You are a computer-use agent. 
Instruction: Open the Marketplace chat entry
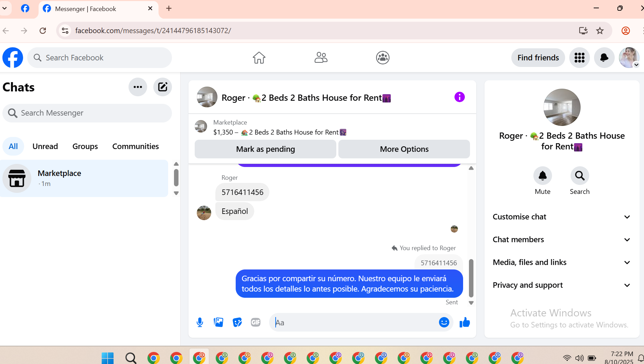click(x=84, y=178)
